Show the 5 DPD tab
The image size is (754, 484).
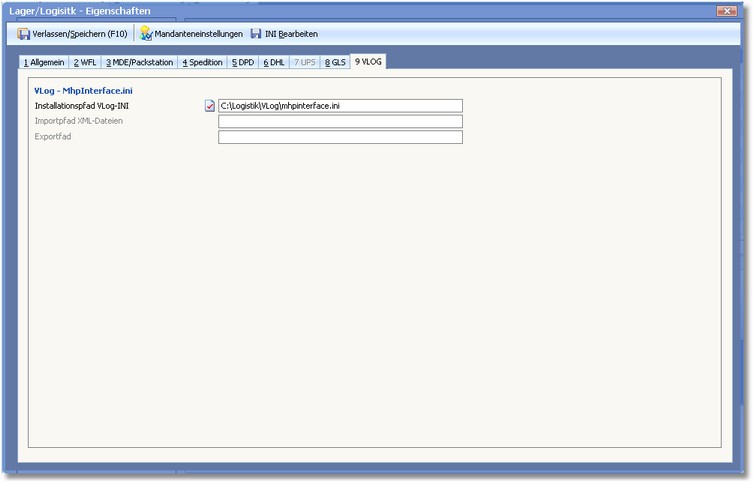pyautogui.click(x=243, y=62)
